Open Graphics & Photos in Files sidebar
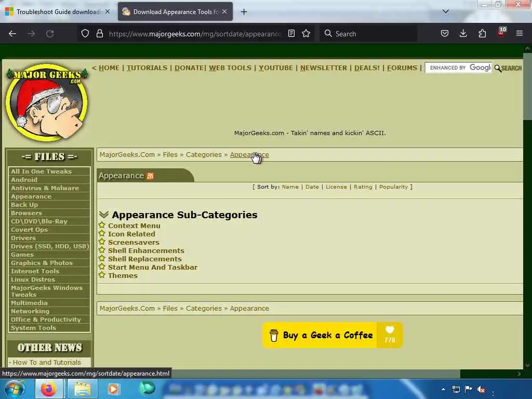The image size is (532, 399). [42, 263]
